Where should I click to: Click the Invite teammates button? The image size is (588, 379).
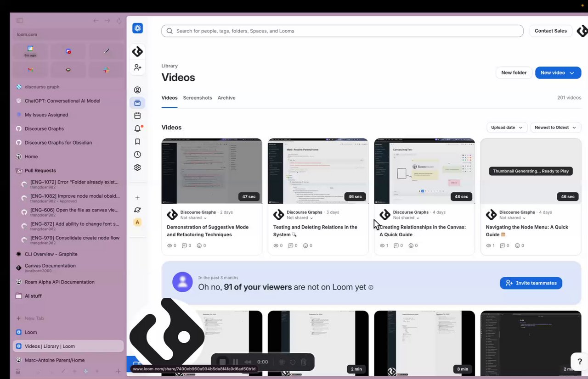531,283
